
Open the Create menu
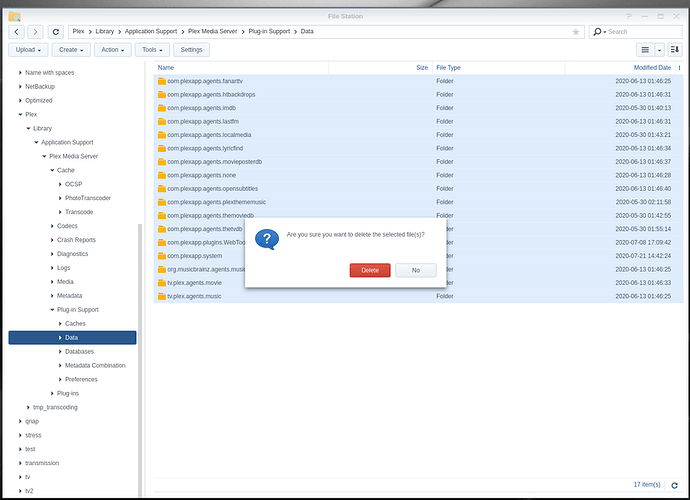coord(71,50)
